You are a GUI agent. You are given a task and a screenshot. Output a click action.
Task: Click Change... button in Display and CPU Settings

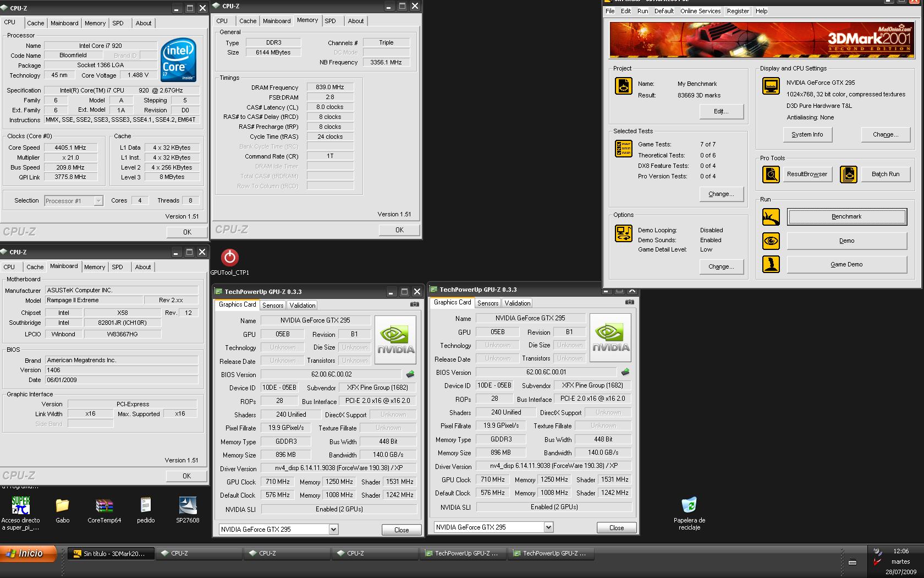(886, 135)
